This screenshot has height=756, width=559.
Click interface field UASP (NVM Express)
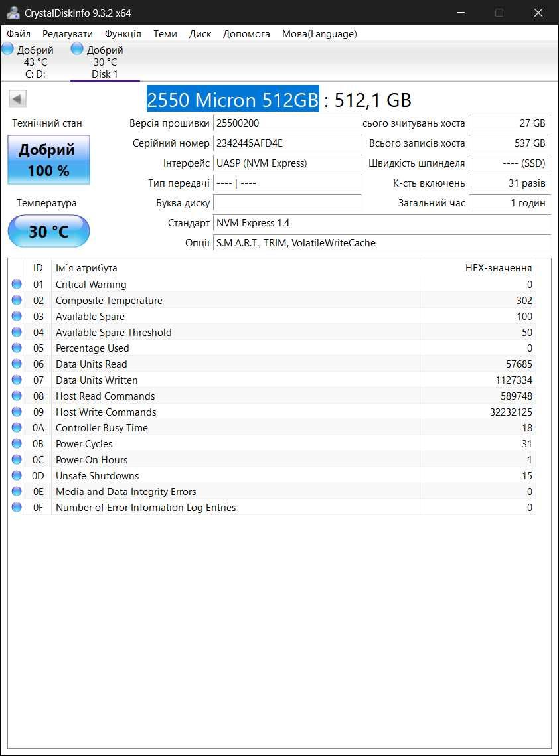(x=287, y=163)
